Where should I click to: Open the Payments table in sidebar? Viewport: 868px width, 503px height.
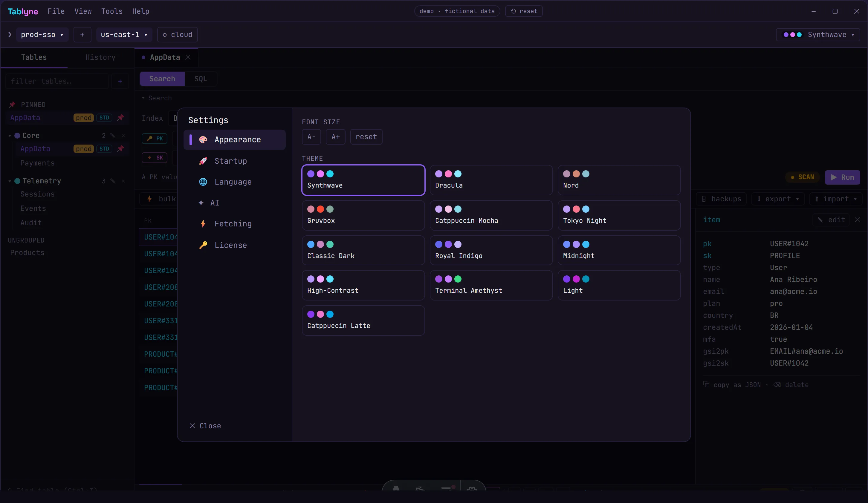[x=37, y=163]
